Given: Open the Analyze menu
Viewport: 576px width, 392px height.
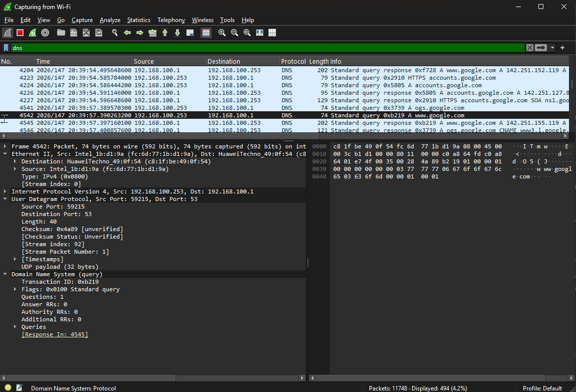Looking at the screenshot, I should pyautogui.click(x=110, y=20).
